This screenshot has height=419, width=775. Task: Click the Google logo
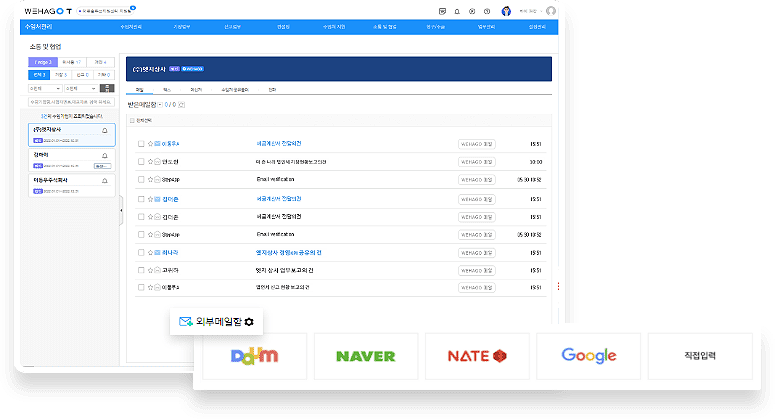589,356
